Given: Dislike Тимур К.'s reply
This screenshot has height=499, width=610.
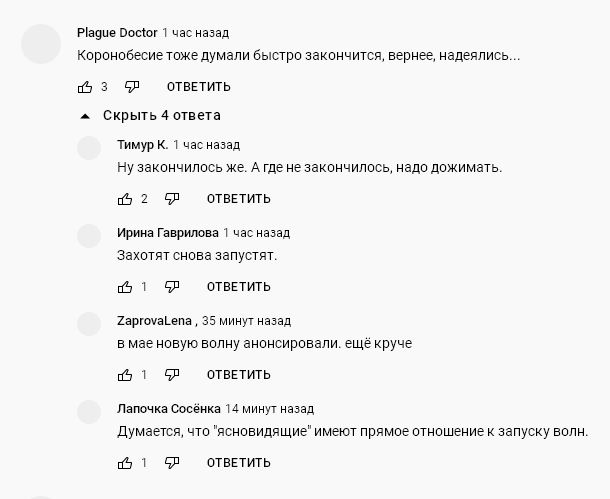Looking at the screenshot, I should [172, 198].
